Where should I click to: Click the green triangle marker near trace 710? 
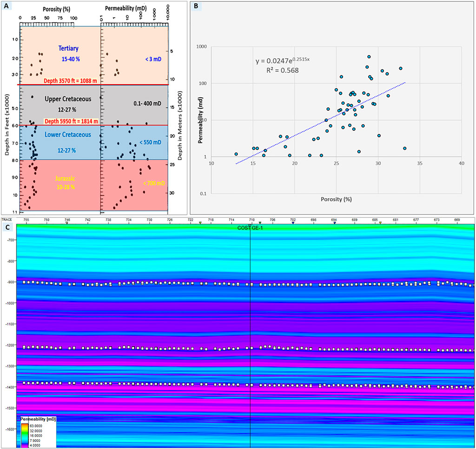point(260,223)
